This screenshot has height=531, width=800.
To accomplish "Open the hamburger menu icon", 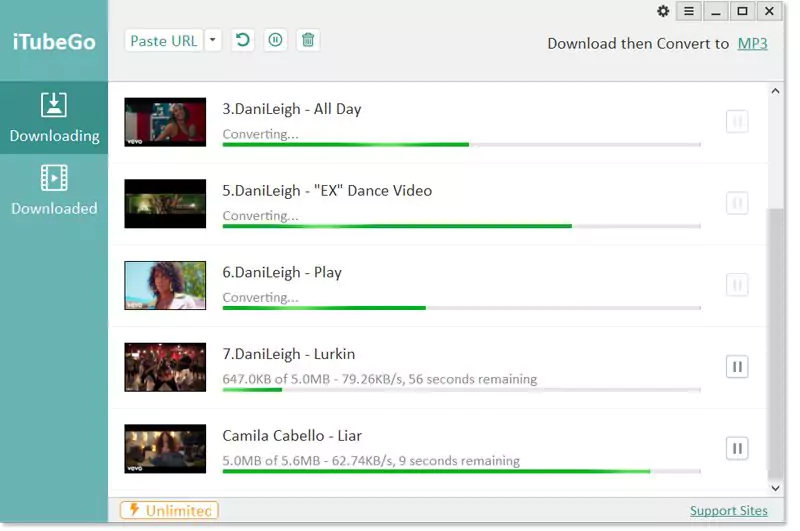I will pyautogui.click(x=688, y=11).
